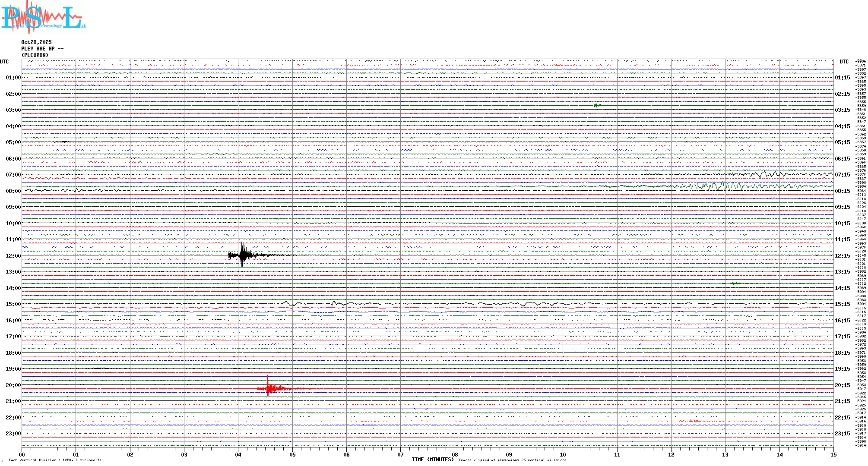Click the left UTC axis header
Screen dimensions: 868x466
tap(4, 62)
